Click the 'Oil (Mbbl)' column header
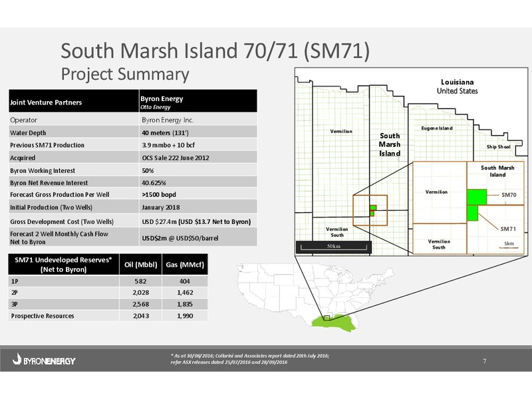The image size is (532, 399). point(141,265)
